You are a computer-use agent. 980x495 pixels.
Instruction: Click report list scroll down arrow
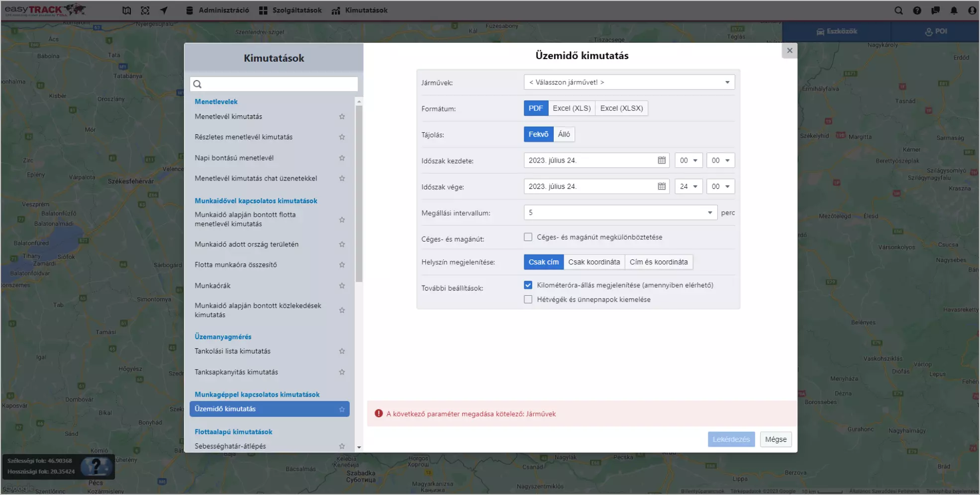(359, 447)
